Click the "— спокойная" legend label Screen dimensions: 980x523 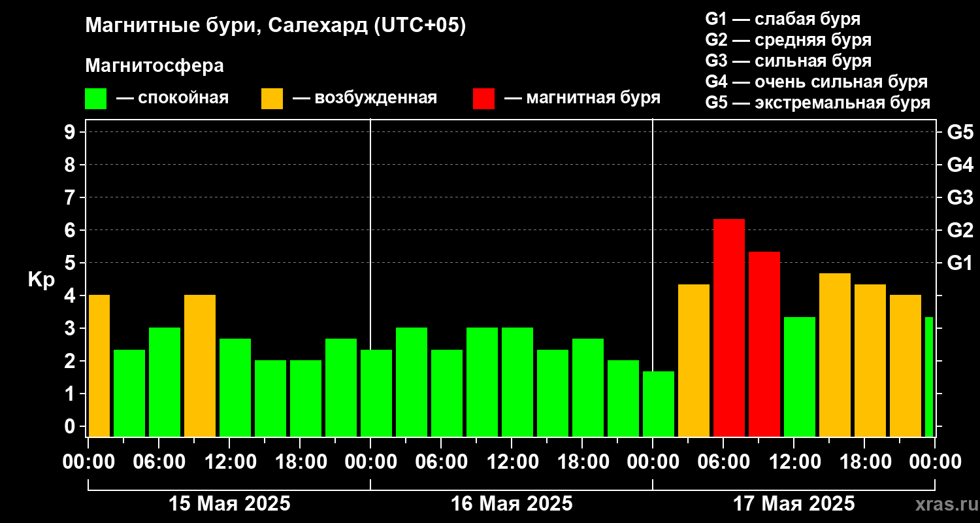[172, 98]
